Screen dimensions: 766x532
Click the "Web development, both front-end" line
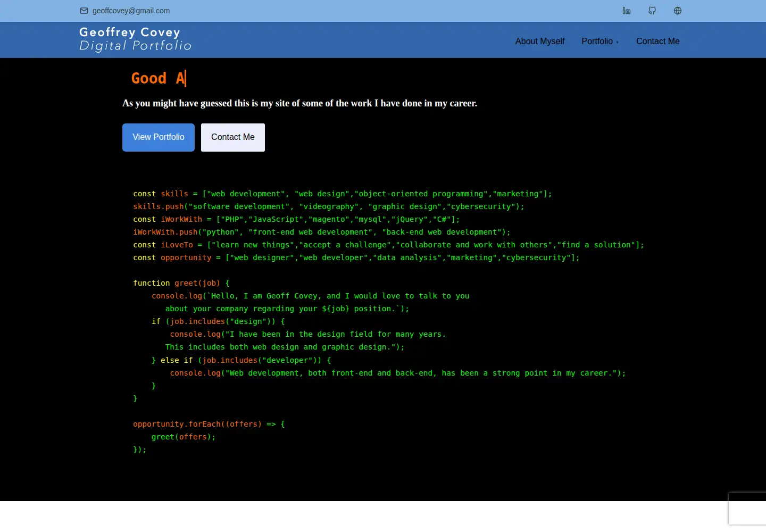point(398,373)
